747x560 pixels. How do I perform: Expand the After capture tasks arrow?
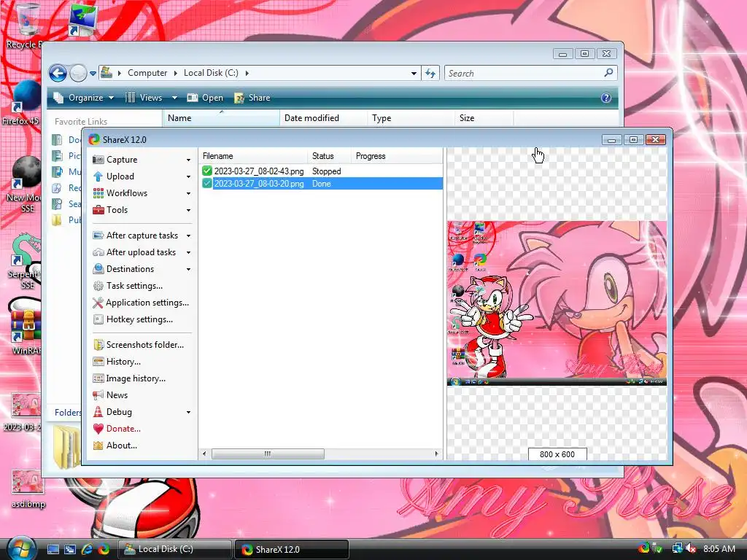[x=189, y=236]
